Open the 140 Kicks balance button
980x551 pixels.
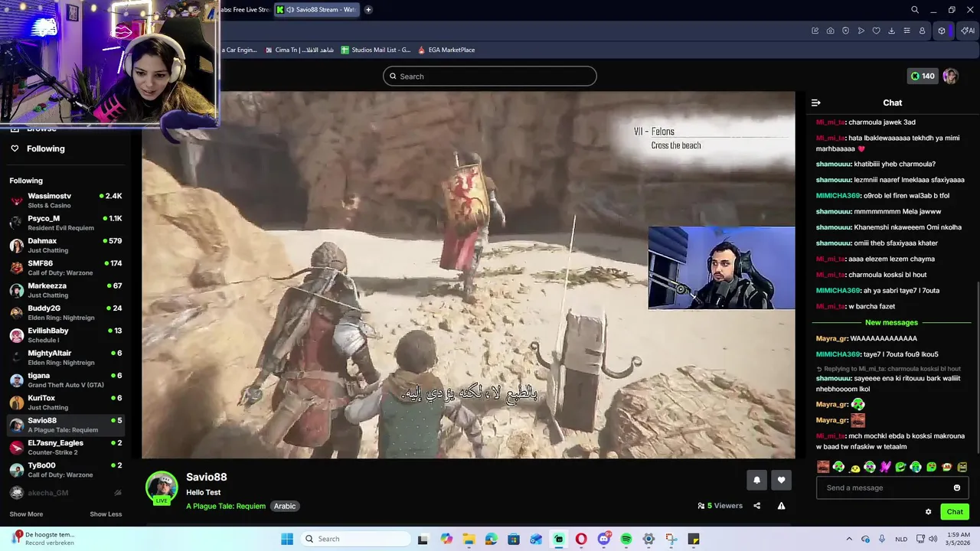click(923, 76)
